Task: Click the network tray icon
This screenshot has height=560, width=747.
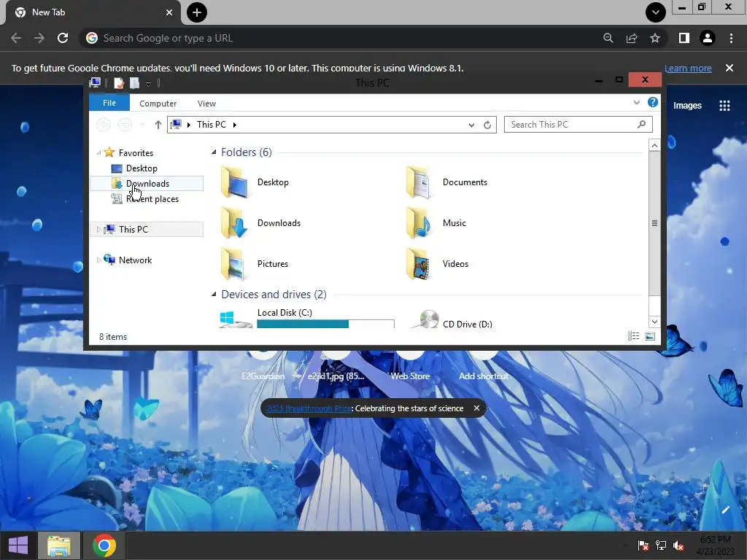Action: pos(661,545)
